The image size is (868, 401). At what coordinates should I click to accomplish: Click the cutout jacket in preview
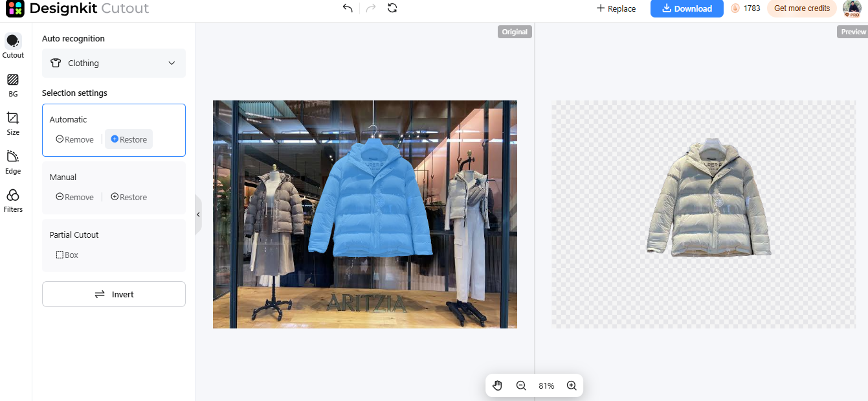pyautogui.click(x=709, y=198)
